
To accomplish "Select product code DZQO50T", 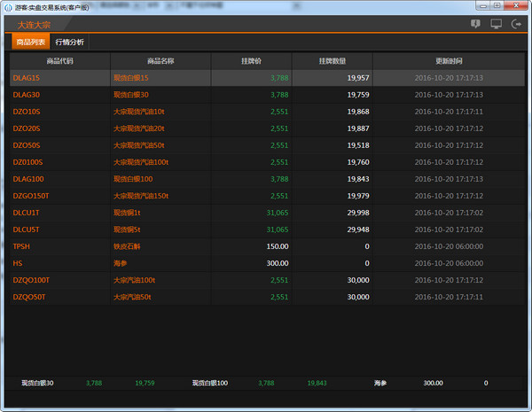I will pos(29,297).
